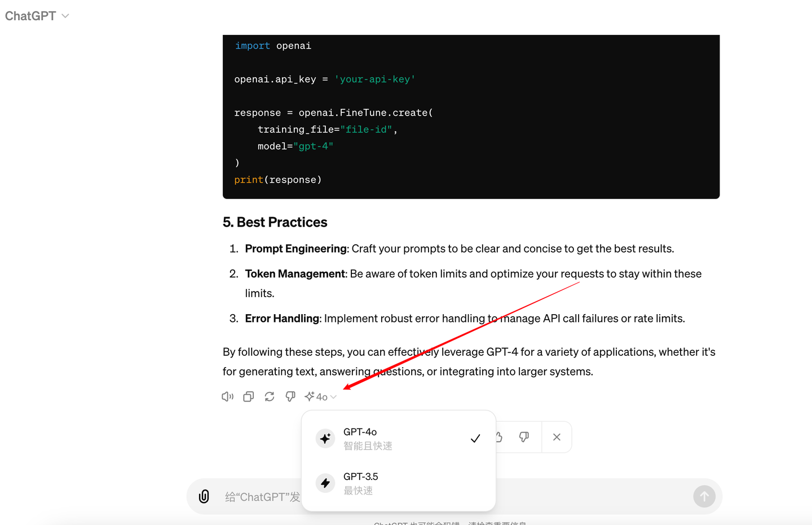Click the message input field

(454, 496)
